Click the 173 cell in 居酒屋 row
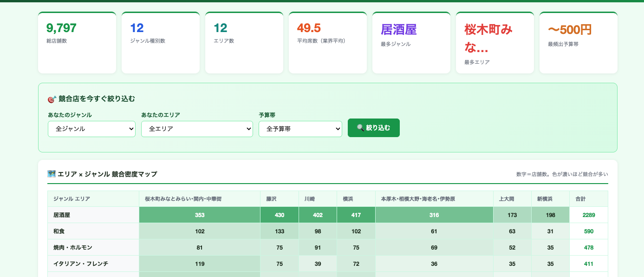 click(513, 215)
